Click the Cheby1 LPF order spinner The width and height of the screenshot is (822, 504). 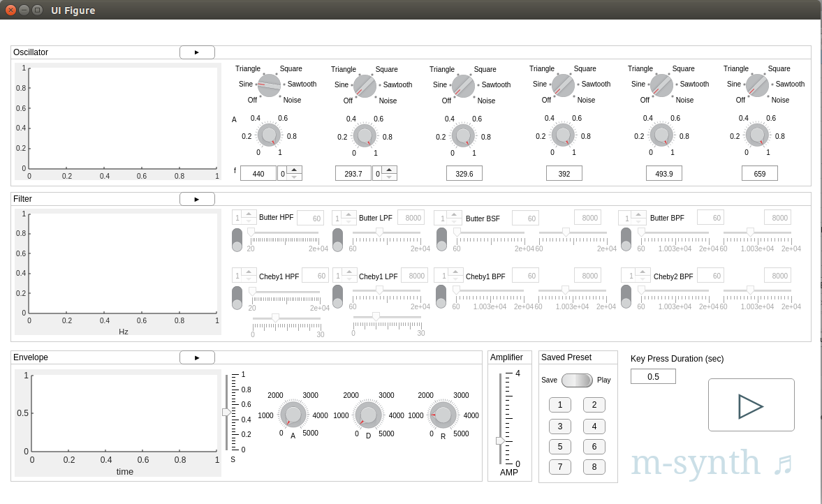pos(344,276)
